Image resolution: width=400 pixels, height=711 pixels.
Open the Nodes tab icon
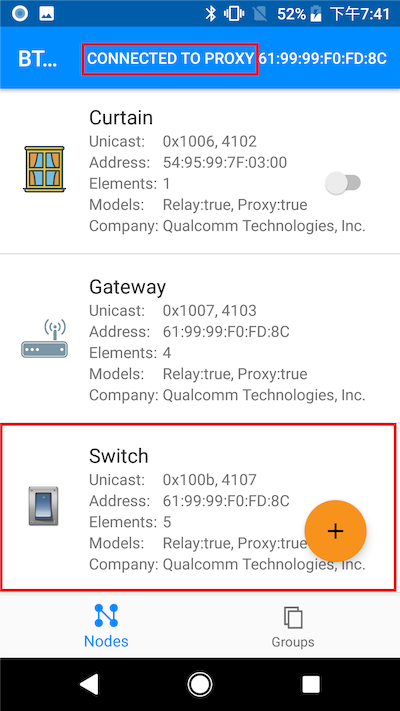106,615
